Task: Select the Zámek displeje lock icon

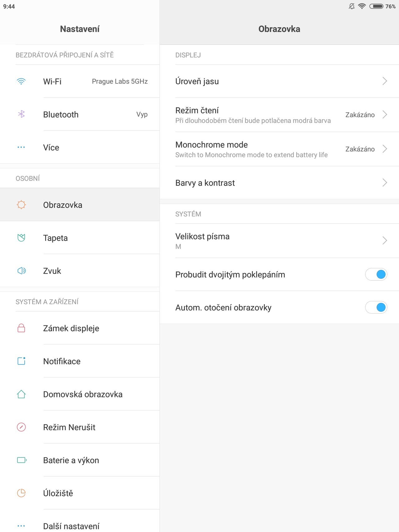Action: pos(21,328)
